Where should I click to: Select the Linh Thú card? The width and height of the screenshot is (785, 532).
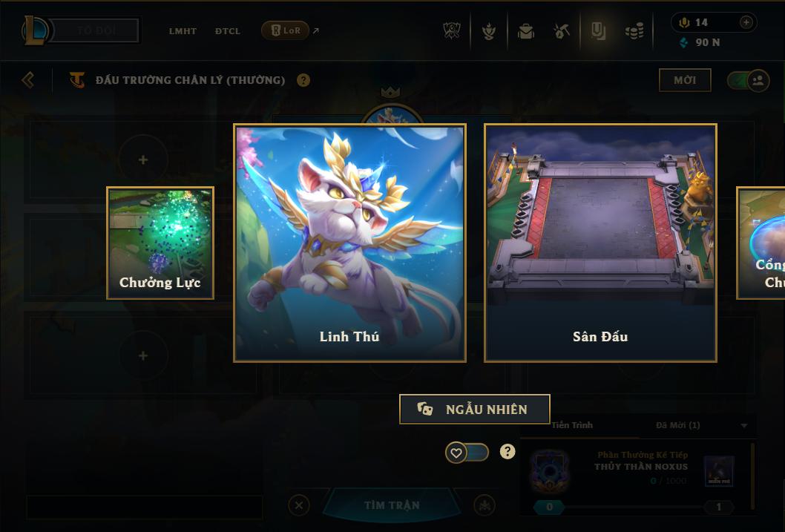click(x=349, y=243)
